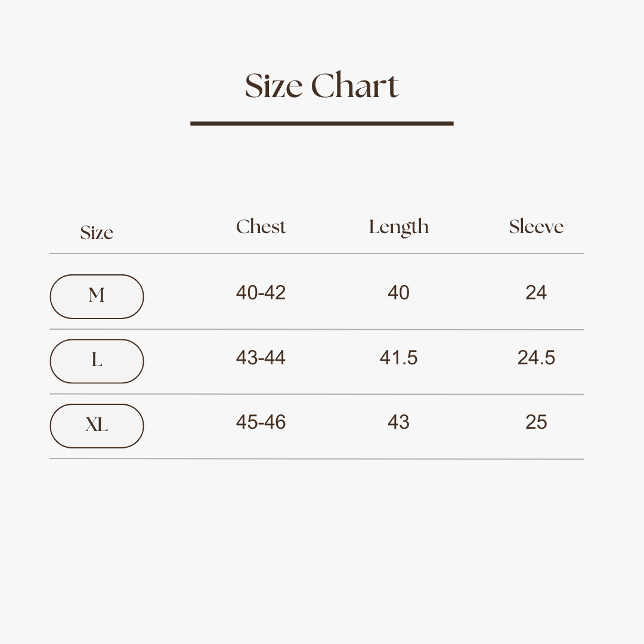This screenshot has height=644, width=644.
Task: Select the Chest column header
Action: [261, 227]
